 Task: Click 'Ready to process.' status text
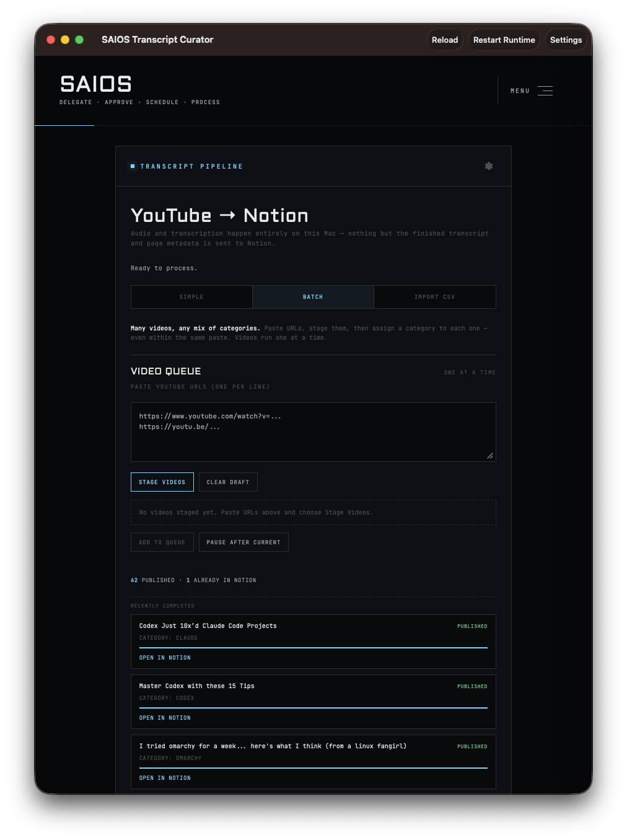click(x=164, y=268)
